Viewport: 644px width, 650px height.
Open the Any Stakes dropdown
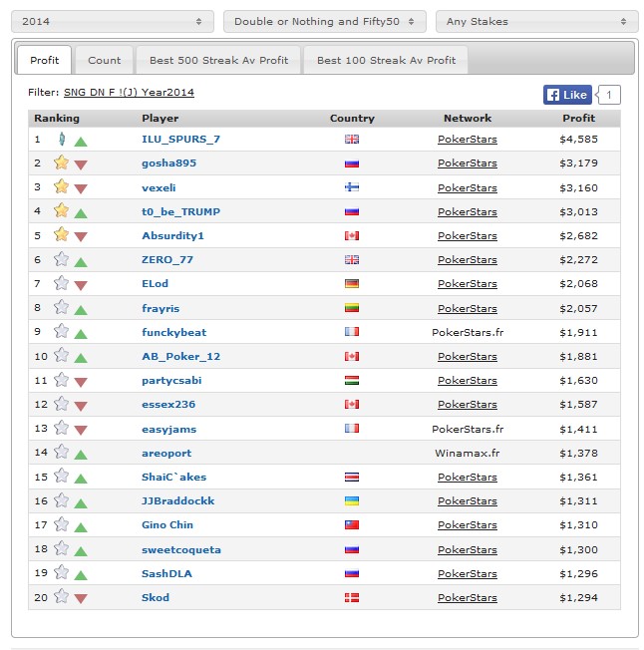(x=536, y=21)
